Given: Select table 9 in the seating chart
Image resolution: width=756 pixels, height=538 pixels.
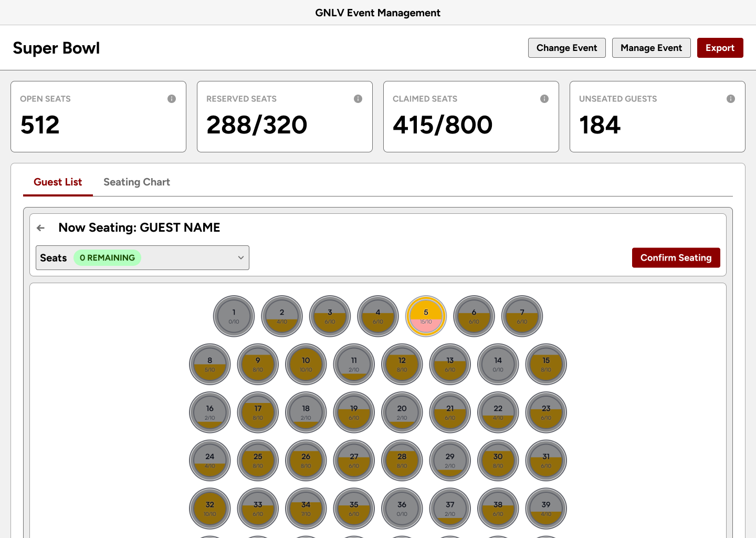Looking at the screenshot, I should tap(258, 365).
